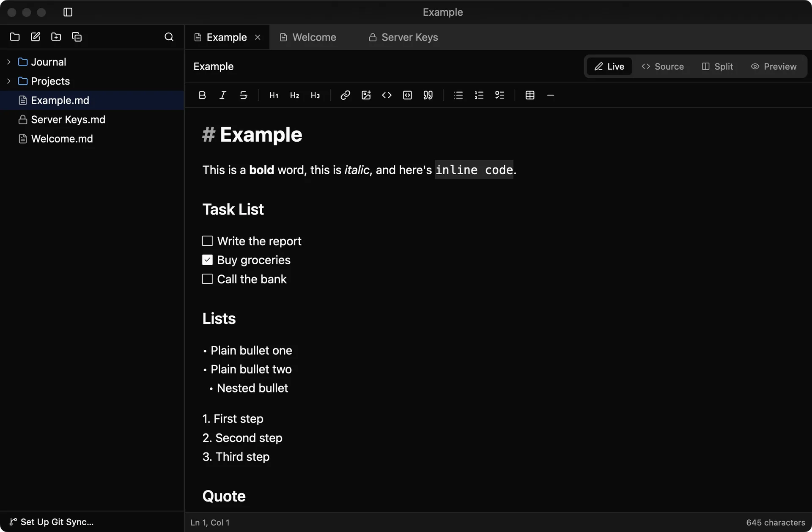Uncheck the Buy groceries task

coord(207,260)
